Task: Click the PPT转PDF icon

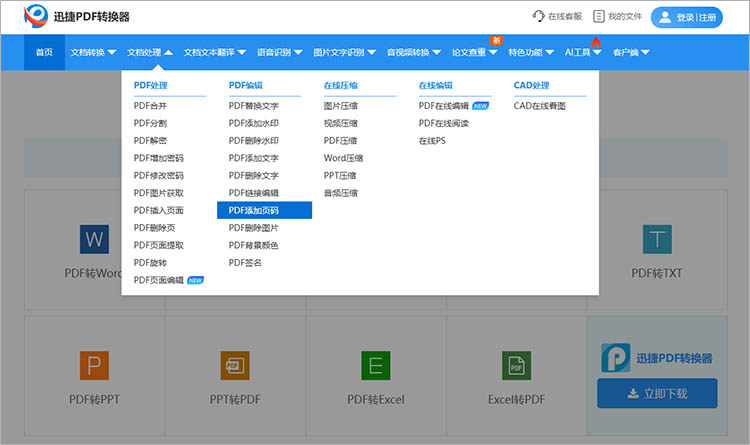Action: coord(235,366)
